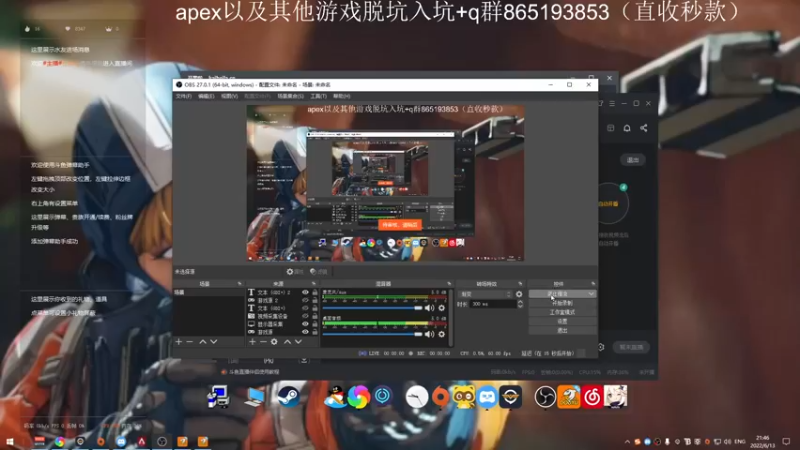Open settings gear for 桌面音频 channel
Image resolution: width=800 pixels, height=450 pixels.
click(x=442, y=334)
